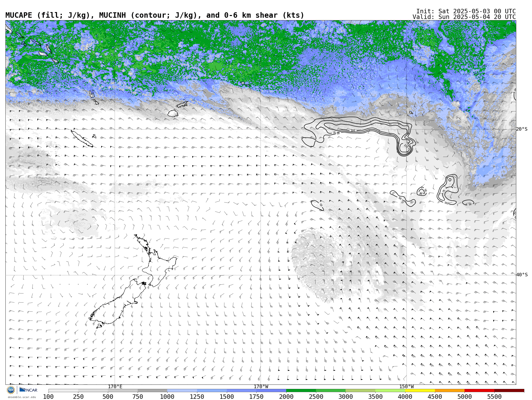Click the pale blue 1000-1250 colorbar swatch
This screenshot has height=400, width=532.
click(x=182, y=391)
